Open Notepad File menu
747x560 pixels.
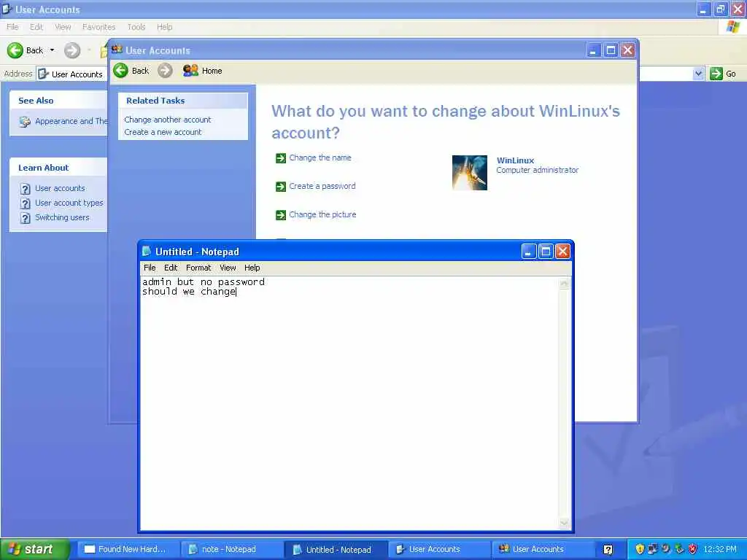point(150,268)
